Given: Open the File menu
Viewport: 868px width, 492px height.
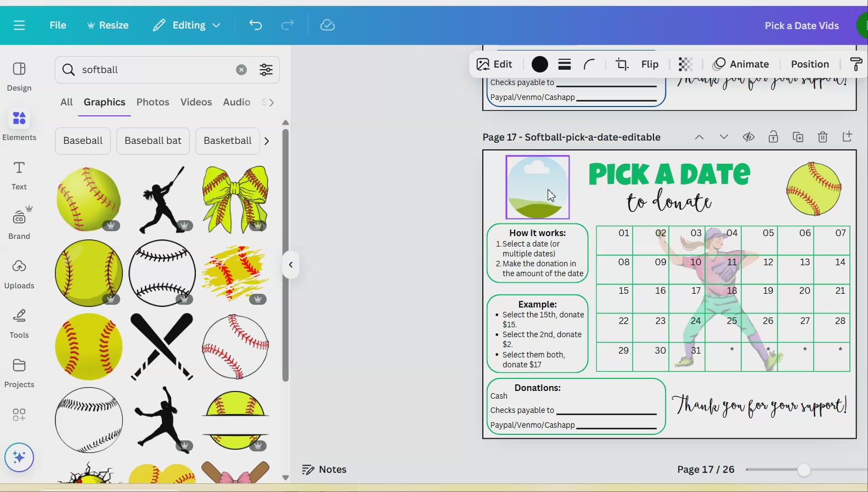Looking at the screenshot, I should (58, 25).
